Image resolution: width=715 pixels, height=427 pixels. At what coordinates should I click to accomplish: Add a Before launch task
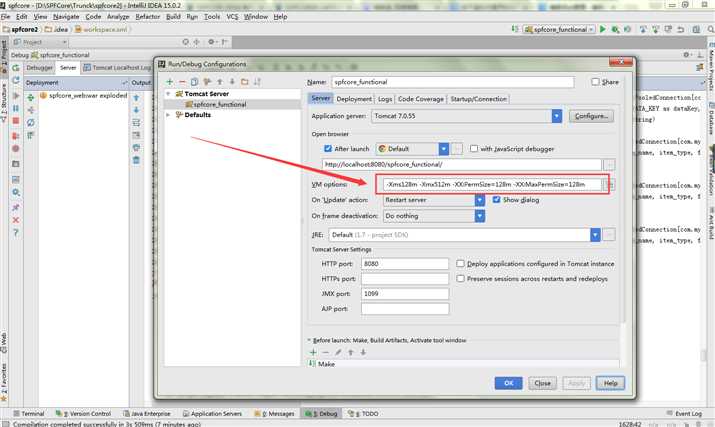(x=313, y=352)
